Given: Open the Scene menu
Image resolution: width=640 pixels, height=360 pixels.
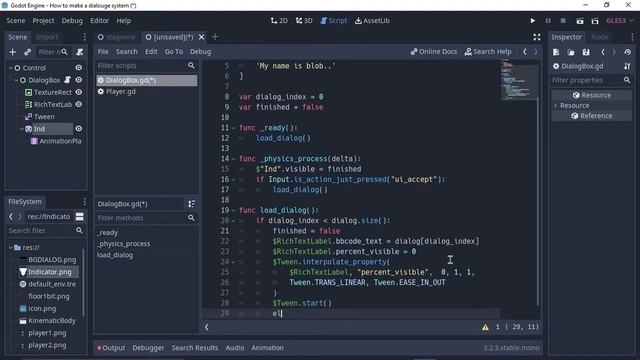Looking at the screenshot, I should pyautogui.click(x=16, y=20).
